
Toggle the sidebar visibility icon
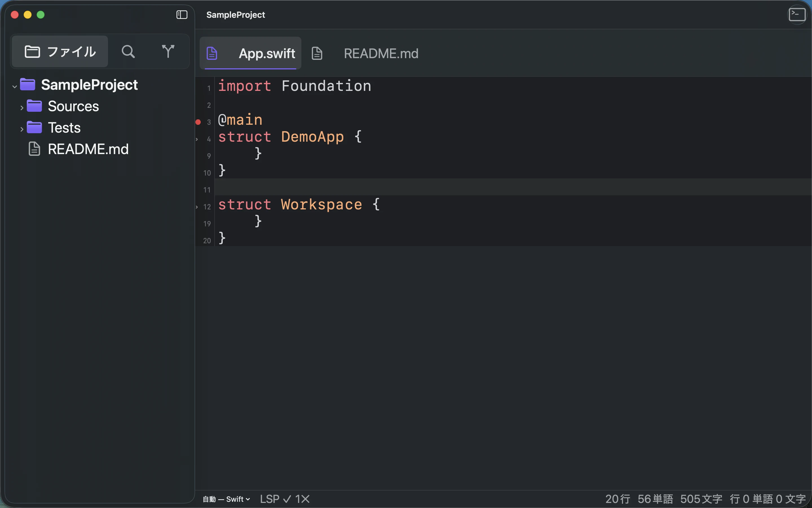182,15
